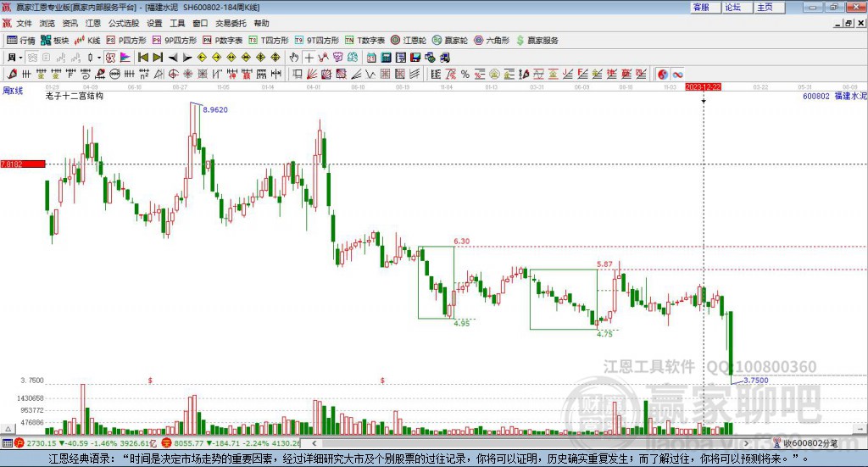This screenshot has width=868, height=467.
Task: Open the 交易委托 menu
Action: 231,23
